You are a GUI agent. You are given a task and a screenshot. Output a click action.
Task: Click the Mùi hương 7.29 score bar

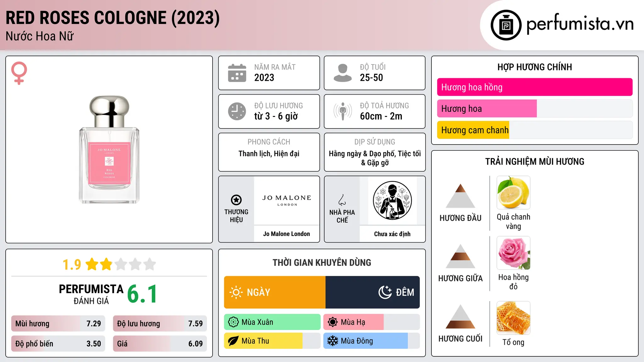coord(58,323)
